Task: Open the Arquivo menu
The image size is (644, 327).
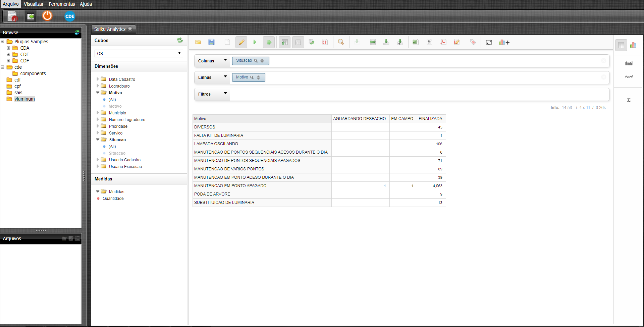Action: pos(11,4)
